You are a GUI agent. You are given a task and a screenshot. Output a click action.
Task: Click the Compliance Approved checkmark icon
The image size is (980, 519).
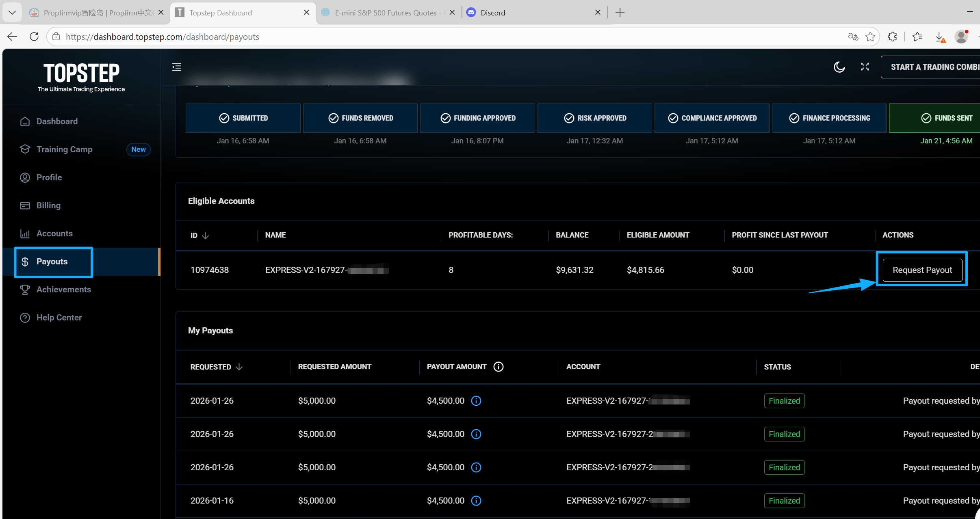[x=673, y=118]
